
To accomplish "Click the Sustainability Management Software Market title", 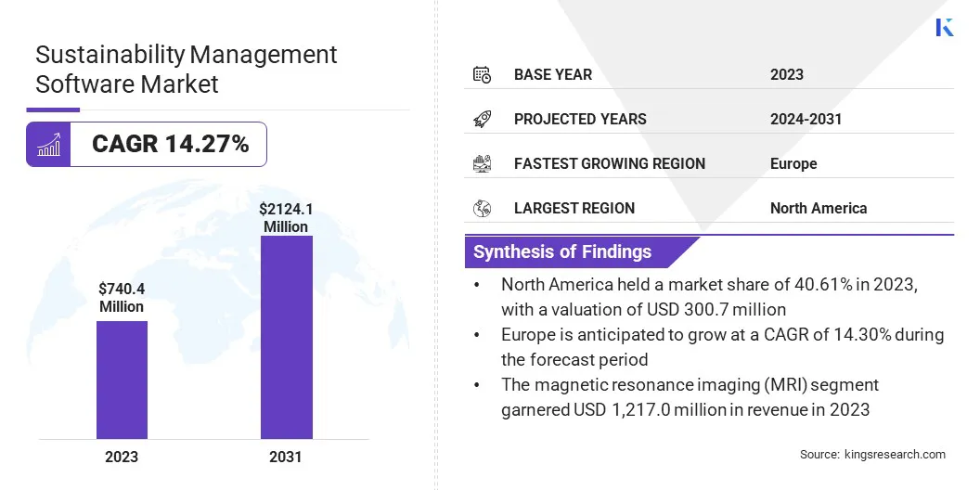I will click(x=187, y=69).
